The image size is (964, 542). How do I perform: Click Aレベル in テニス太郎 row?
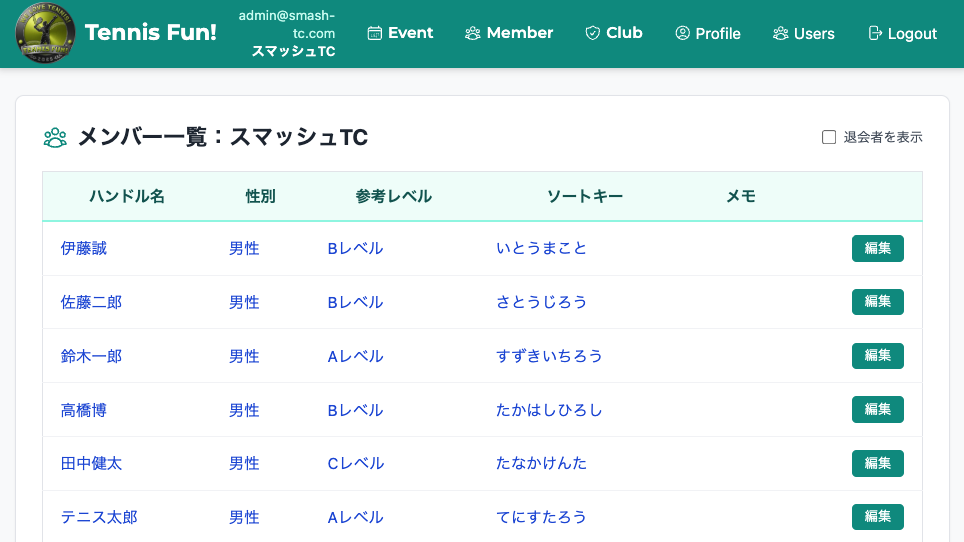(x=355, y=517)
